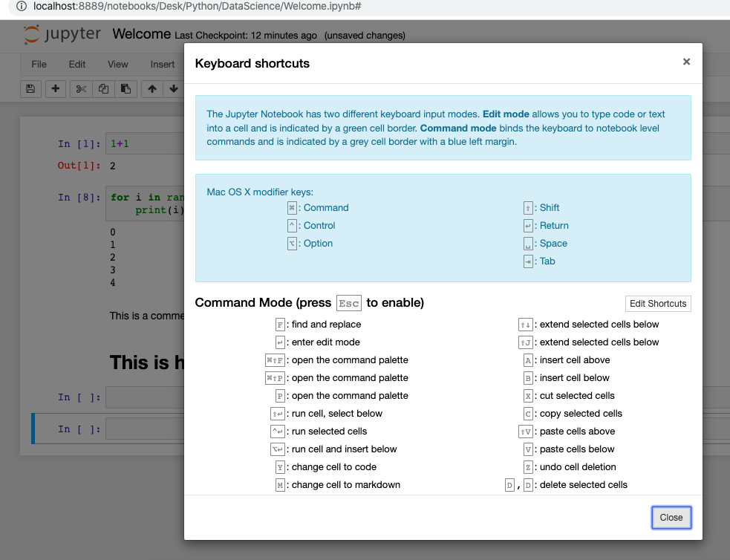Click the 'delete selected cells' shortcut text

pyautogui.click(x=584, y=485)
